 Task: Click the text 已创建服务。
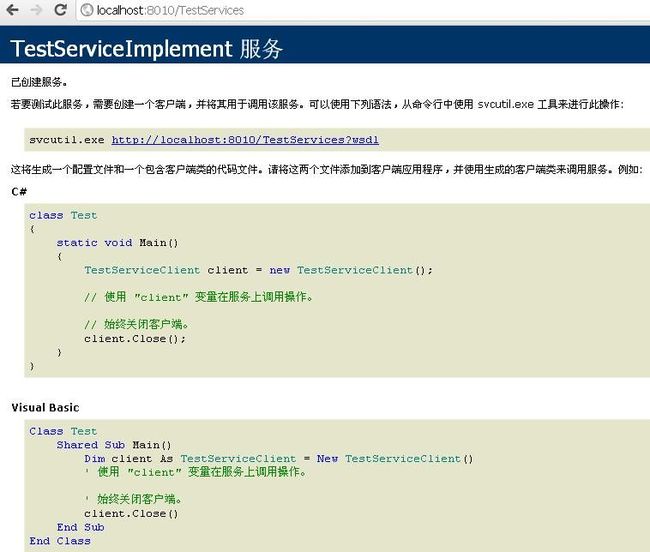click(x=39, y=82)
